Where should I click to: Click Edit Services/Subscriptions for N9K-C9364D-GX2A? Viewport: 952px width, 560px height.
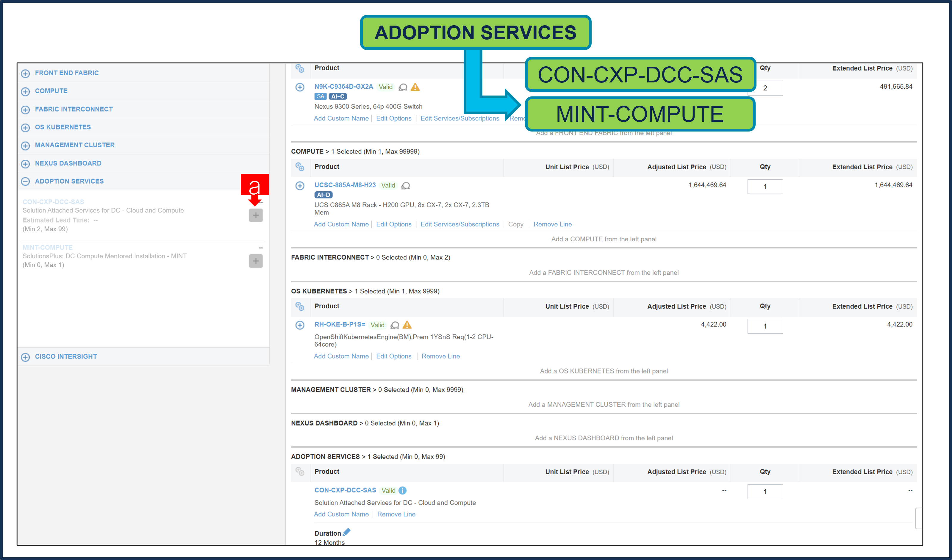click(460, 118)
